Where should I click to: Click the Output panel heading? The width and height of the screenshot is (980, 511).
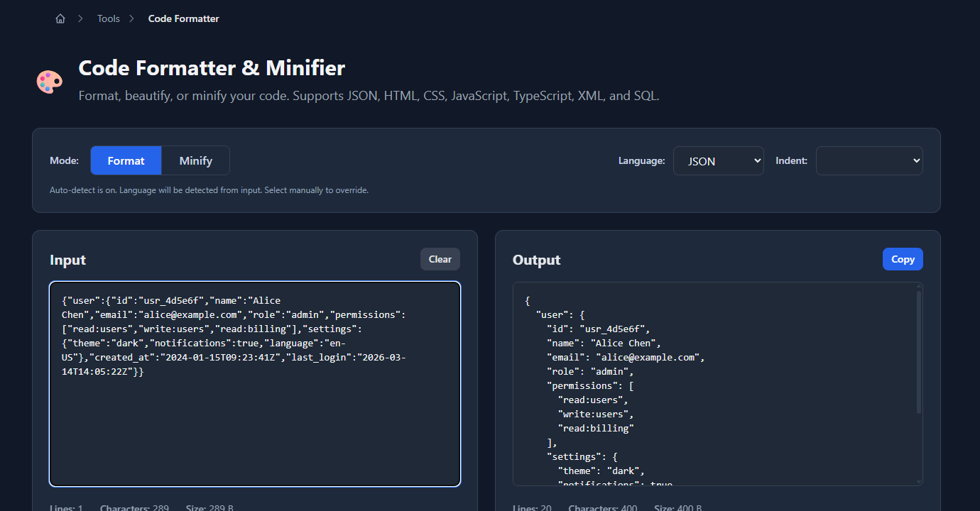(x=536, y=260)
